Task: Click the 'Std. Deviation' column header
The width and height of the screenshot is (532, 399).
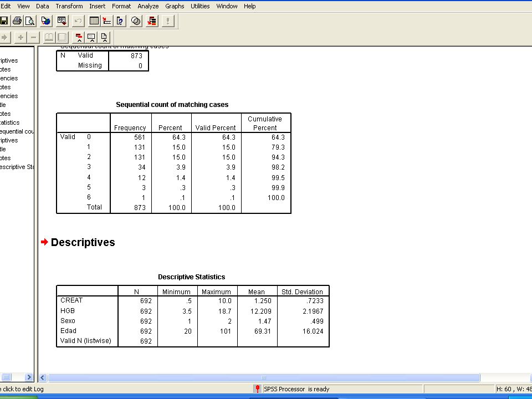Action: tap(303, 292)
